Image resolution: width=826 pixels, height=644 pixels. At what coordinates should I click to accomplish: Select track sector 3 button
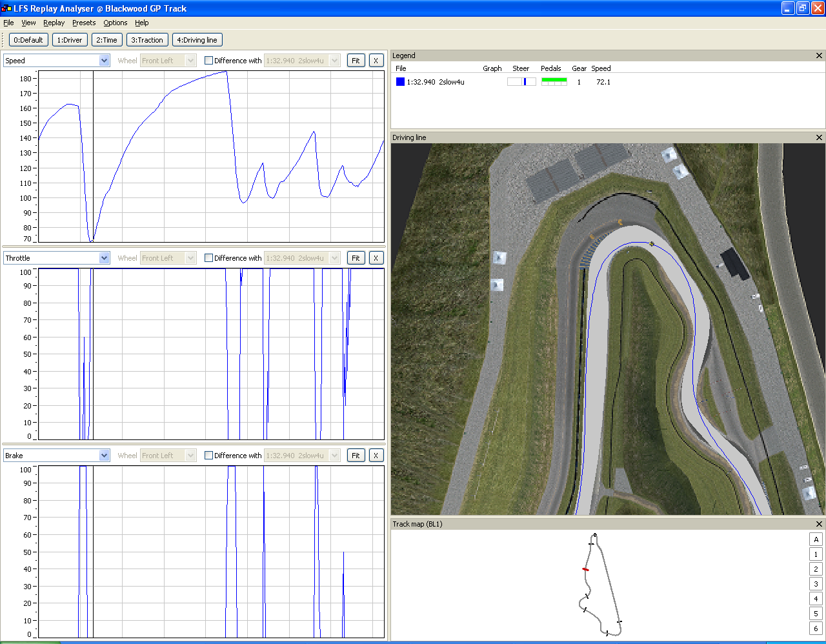tap(816, 584)
